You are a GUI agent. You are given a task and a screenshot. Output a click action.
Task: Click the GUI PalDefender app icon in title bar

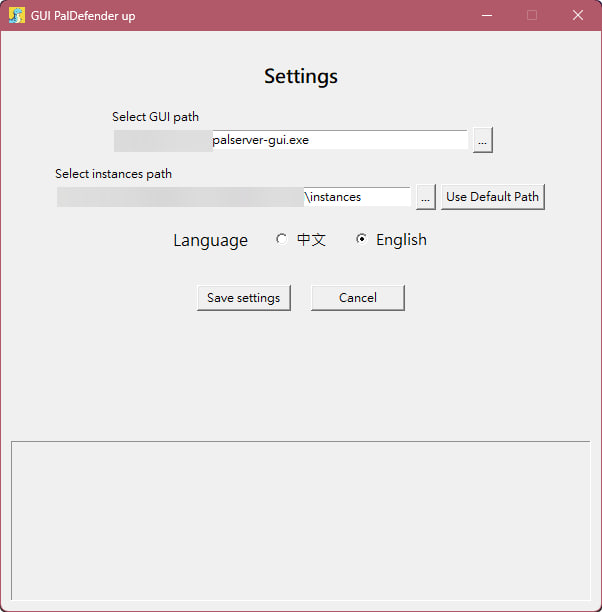17,16
